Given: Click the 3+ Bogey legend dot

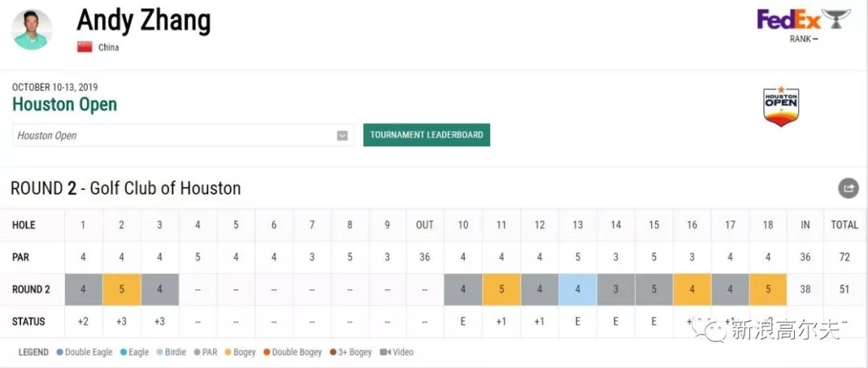Looking at the screenshot, I should pos(333,352).
